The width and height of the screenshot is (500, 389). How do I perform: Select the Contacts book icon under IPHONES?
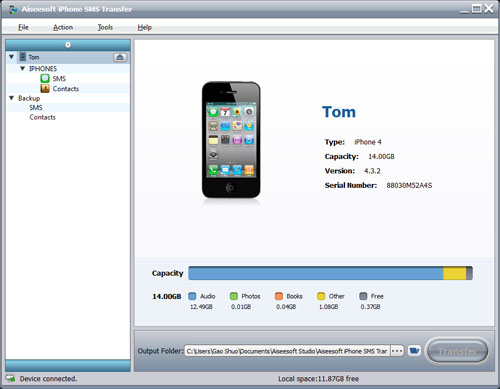[x=45, y=88]
